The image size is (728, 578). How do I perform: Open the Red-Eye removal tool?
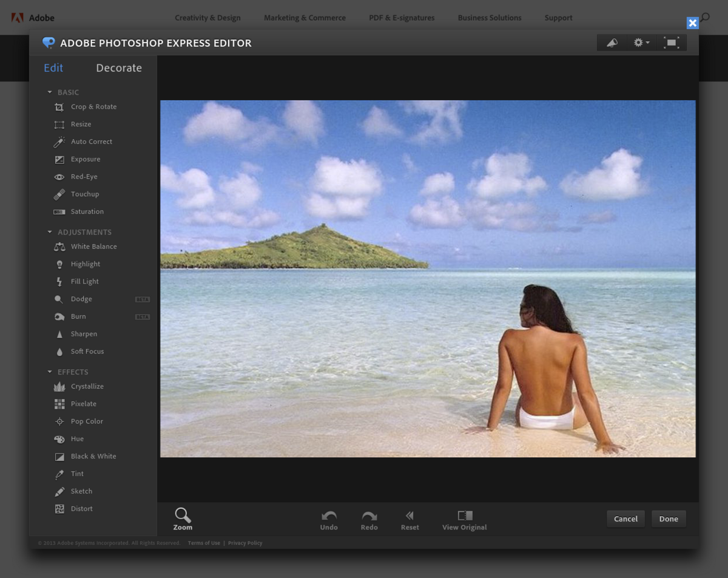click(84, 177)
